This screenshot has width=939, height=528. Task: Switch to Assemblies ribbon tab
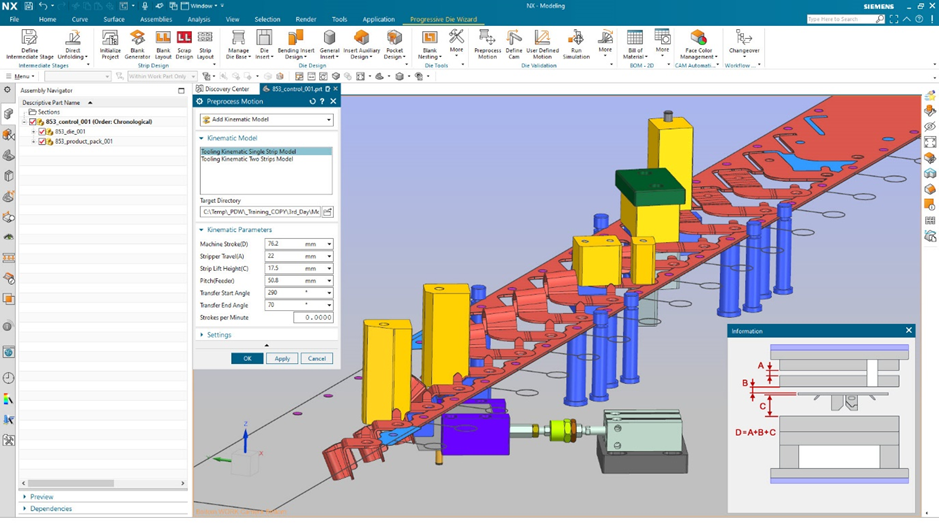coord(156,19)
